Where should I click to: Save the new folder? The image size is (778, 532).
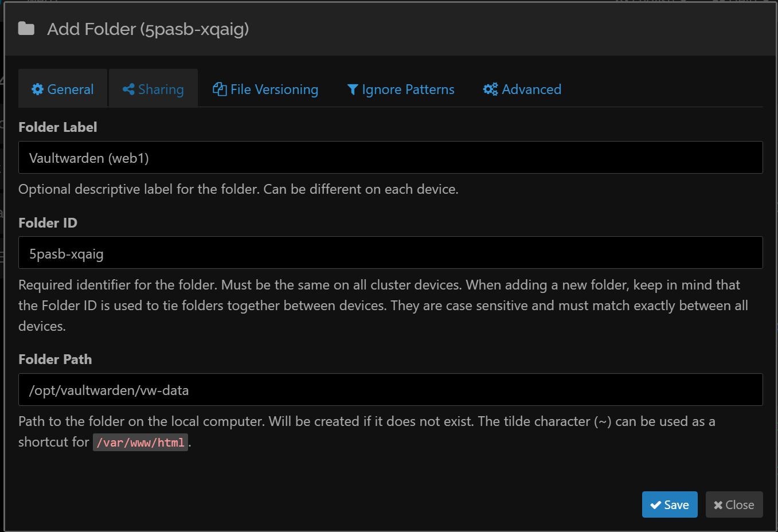pyautogui.click(x=669, y=504)
